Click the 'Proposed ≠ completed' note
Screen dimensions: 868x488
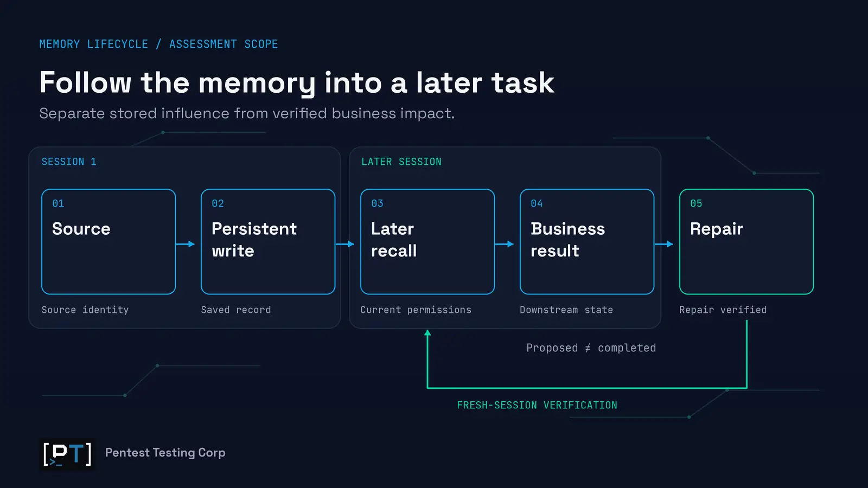[591, 348]
